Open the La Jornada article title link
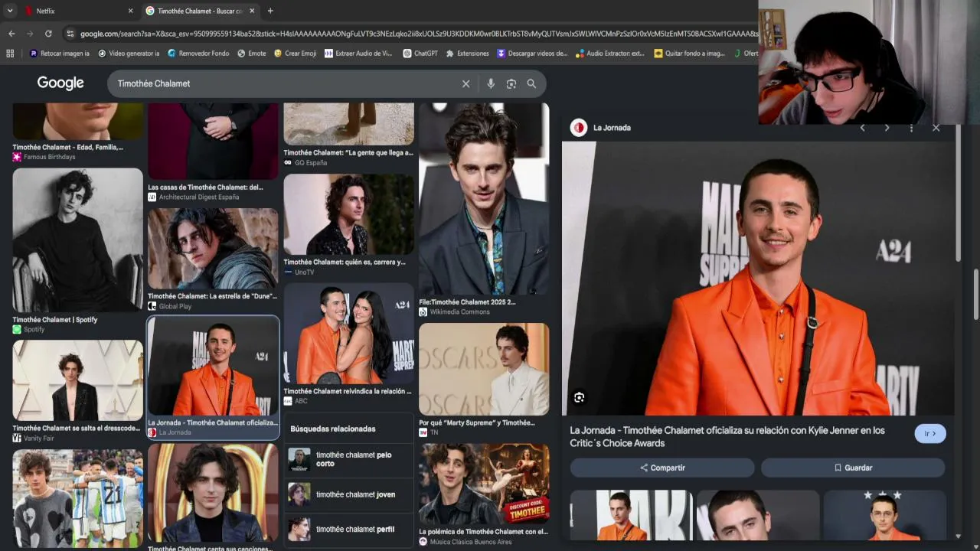 pyautogui.click(x=727, y=437)
